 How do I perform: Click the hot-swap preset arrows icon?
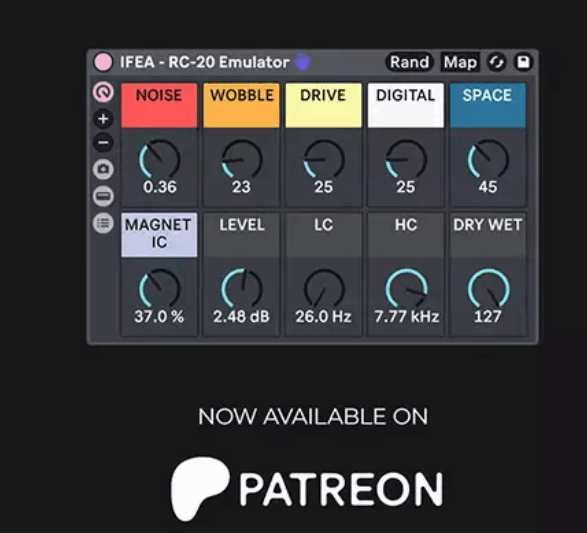496,62
